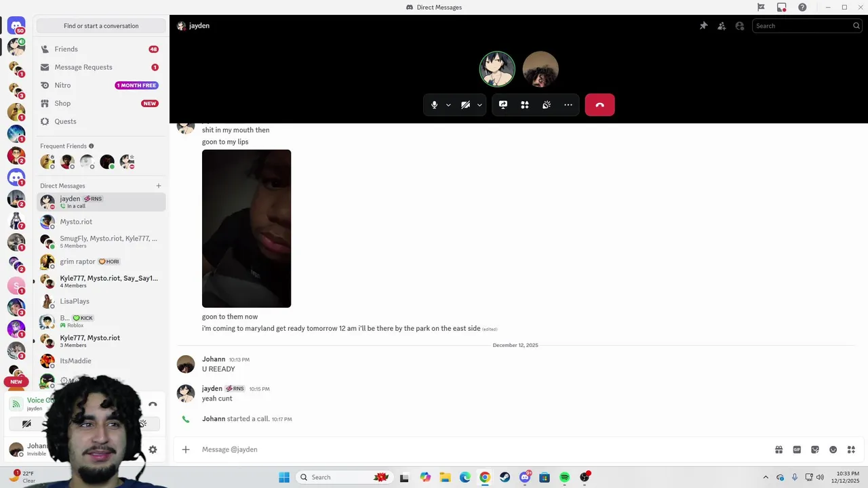The image size is (868, 488).
Task: Show jayden's user profile panel
Action: 740,26
